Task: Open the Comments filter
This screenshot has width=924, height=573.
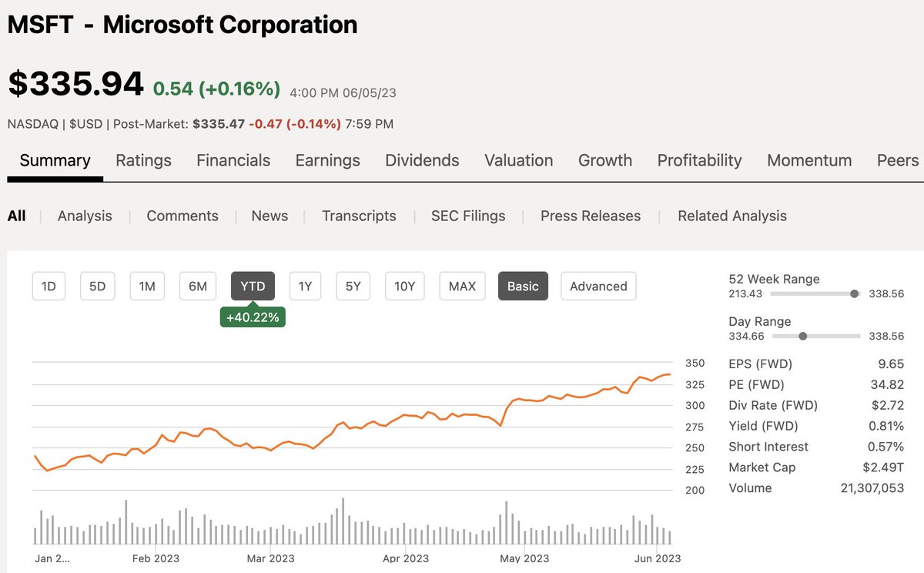Action: [x=182, y=216]
